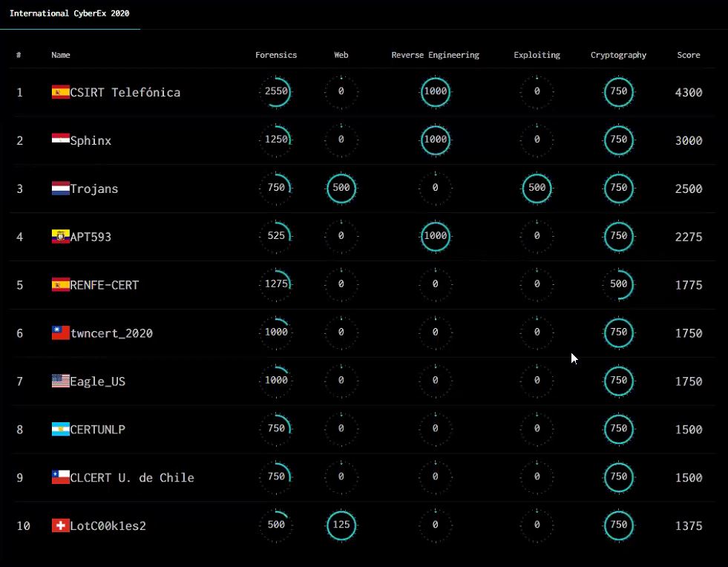728x567 pixels.
Task: Click rank number 10
Action: 23,525
